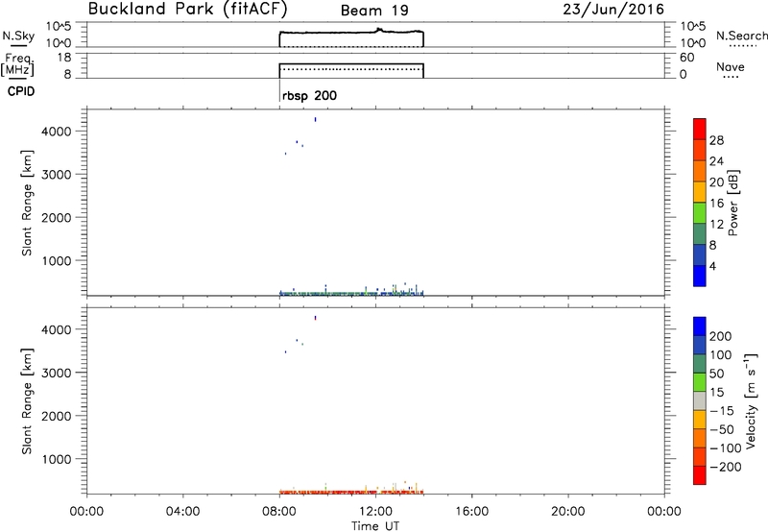Click the bump on the N.Sky noise curve
The image size is (768, 532).
pos(379,30)
